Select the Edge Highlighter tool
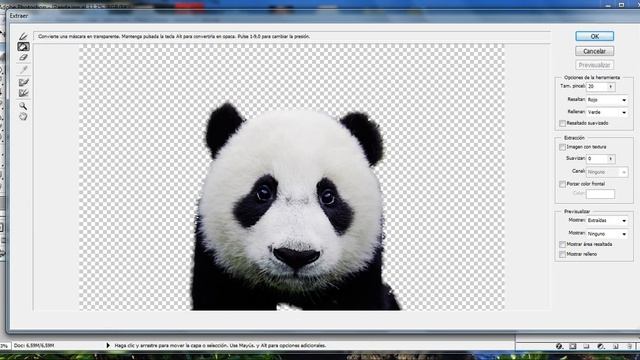Image resolution: width=640 pixels, height=360 pixels. (x=23, y=36)
